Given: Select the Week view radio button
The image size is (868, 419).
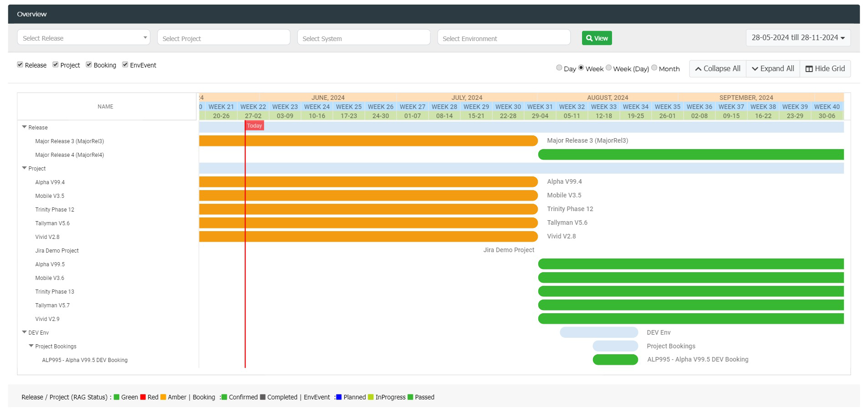Looking at the screenshot, I should coord(581,68).
